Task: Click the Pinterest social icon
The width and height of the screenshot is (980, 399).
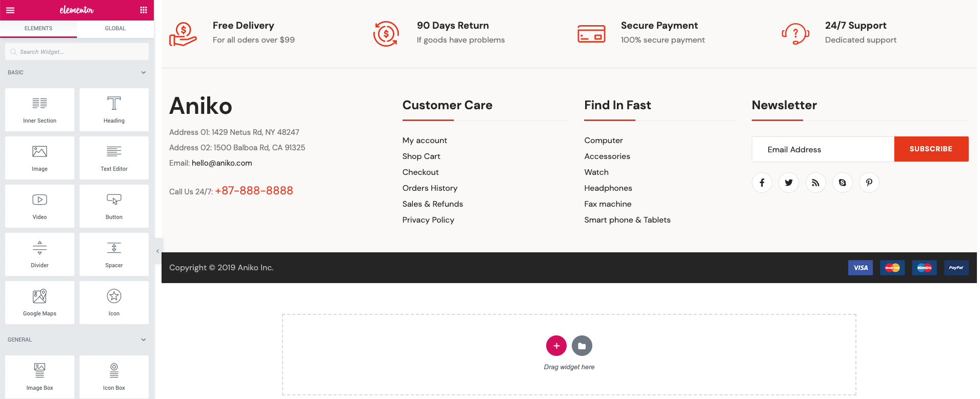Action: pyautogui.click(x=869, y=183)
